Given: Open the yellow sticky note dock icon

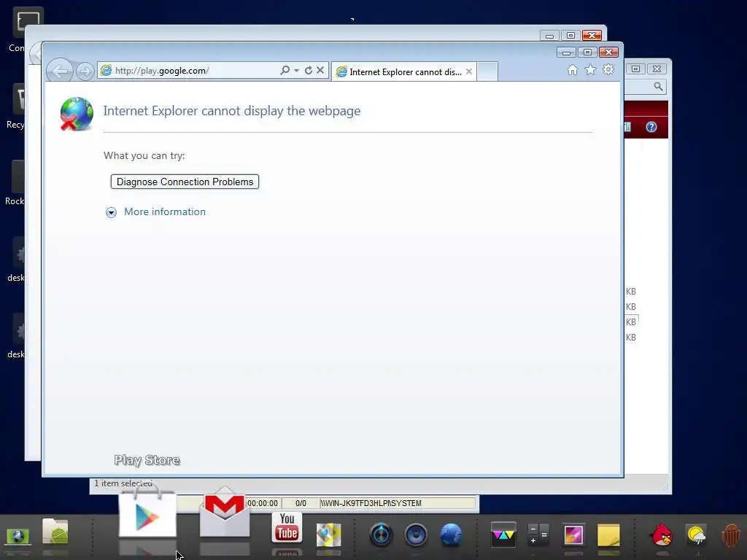Looking at the screenshot, I should [x=608, y=534].
